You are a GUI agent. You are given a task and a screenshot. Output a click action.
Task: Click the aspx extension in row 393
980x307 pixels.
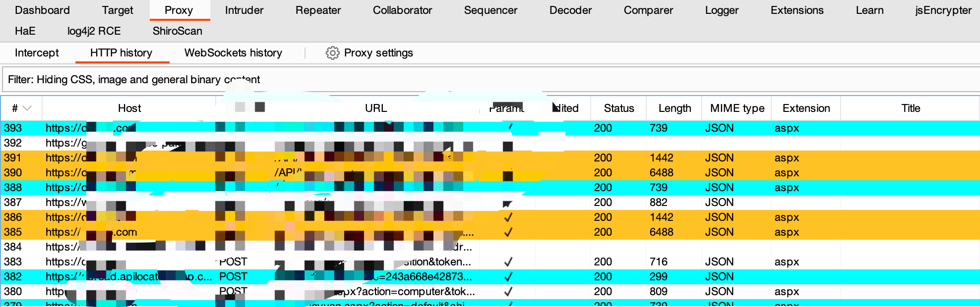pyautogui.click(x=787, y=128)
